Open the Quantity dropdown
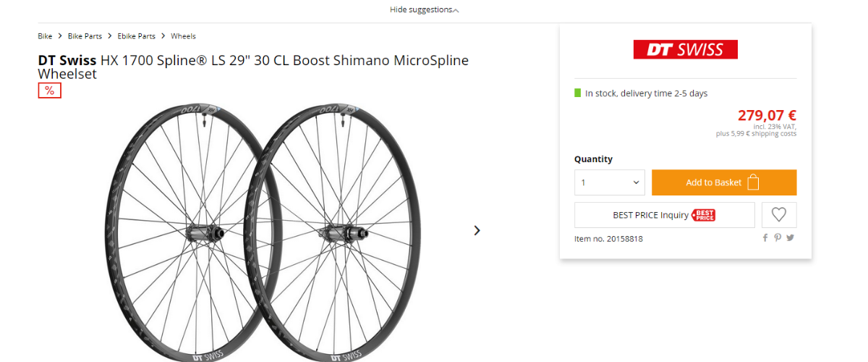Image resolution: width=868 pixels, height=362 pixels. click(x=609, y=182)
